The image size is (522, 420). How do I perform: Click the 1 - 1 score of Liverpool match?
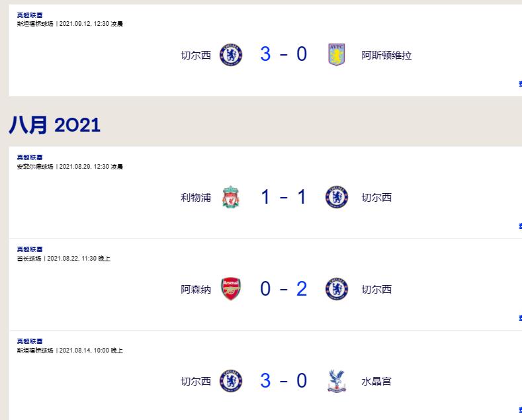pos(284,197)
